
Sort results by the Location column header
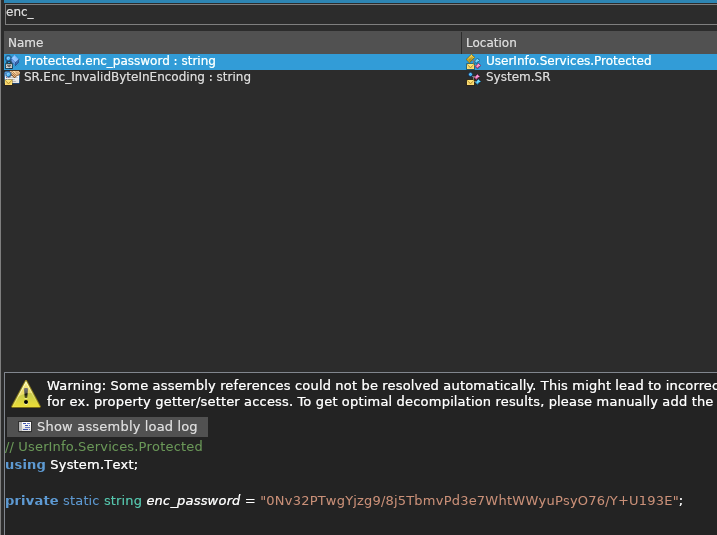pyautogui.click(x=589, y=43)
